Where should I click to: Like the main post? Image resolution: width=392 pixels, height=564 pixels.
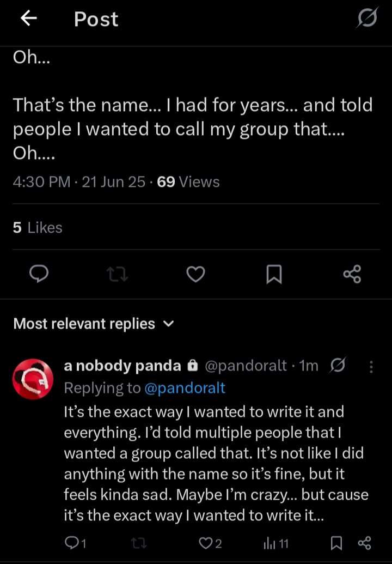point(195,274)
